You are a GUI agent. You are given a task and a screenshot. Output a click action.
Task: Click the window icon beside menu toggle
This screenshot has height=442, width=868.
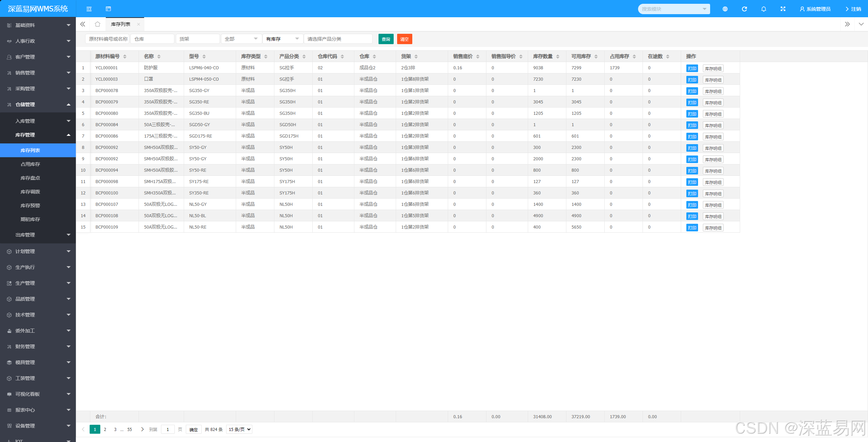click(x=108, y=9)
